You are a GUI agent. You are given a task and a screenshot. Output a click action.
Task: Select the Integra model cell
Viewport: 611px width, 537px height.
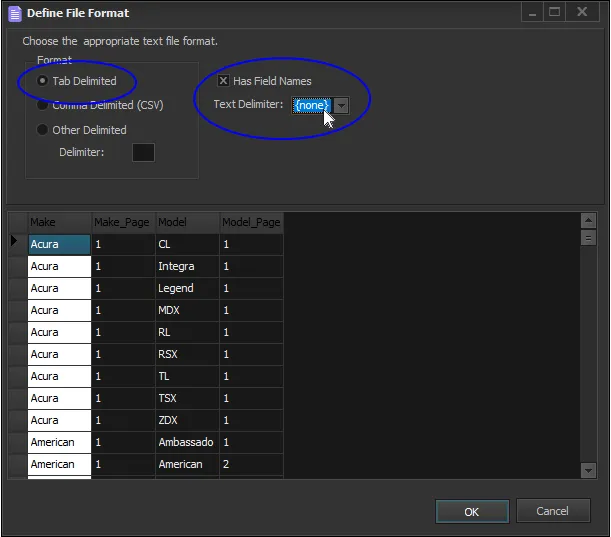click(x=186, y=266)
